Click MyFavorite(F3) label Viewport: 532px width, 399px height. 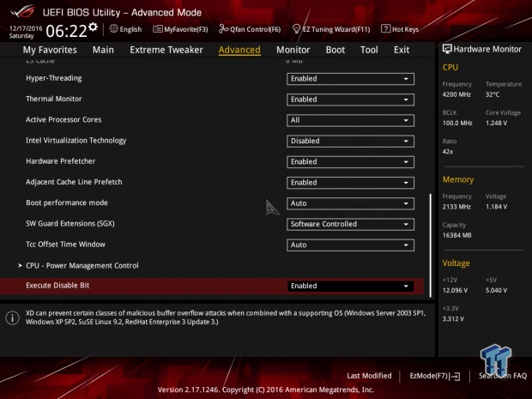[186, 29]
